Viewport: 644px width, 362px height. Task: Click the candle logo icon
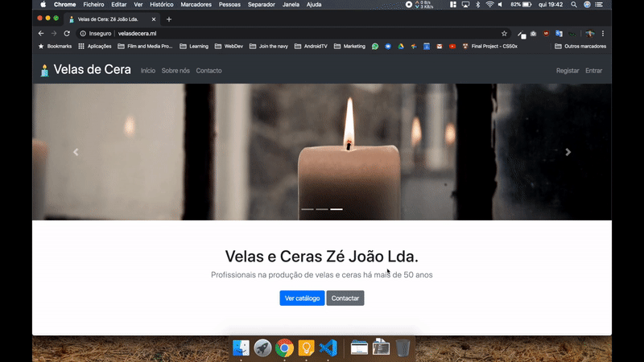[44, 70]
